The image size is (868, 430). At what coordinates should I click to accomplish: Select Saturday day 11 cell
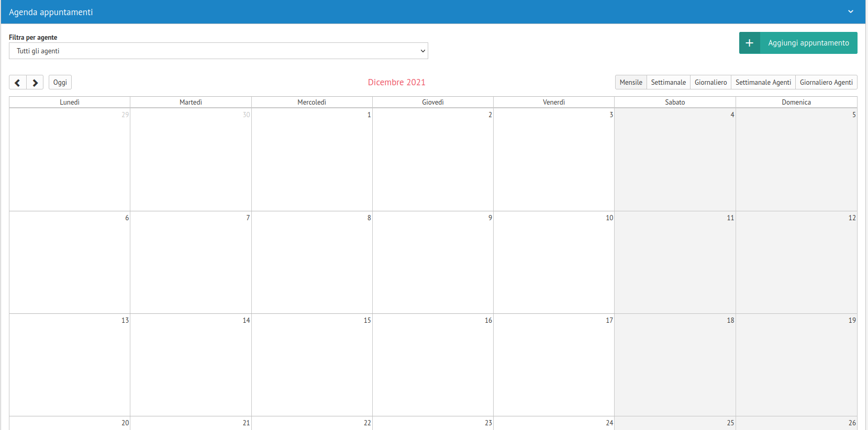(x=675, y=262)
